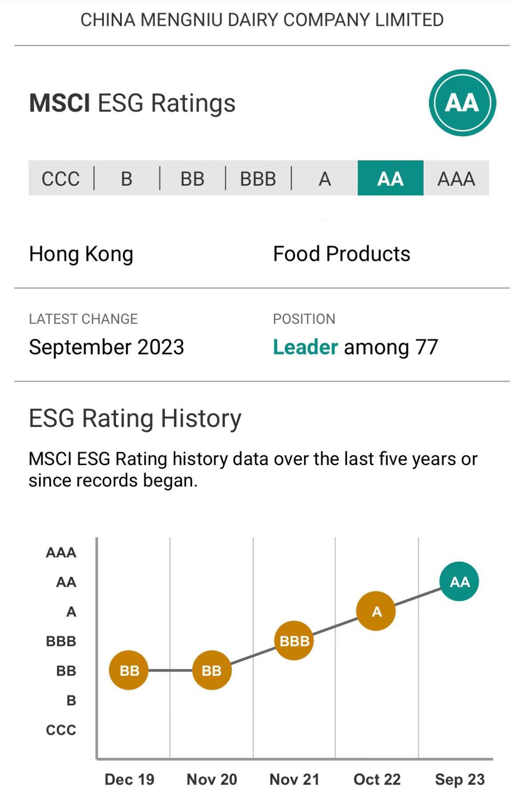Click the large AA rating badge

point(462,103)
